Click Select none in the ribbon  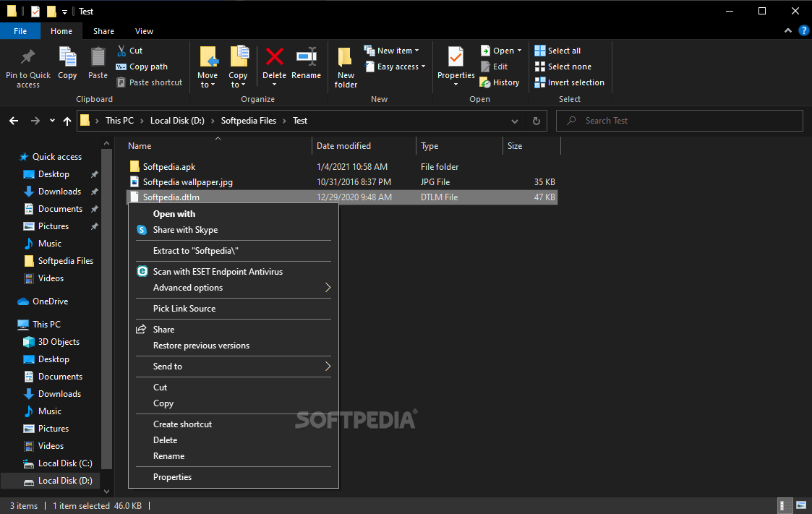pyautogui.click(x=563, y=67)
